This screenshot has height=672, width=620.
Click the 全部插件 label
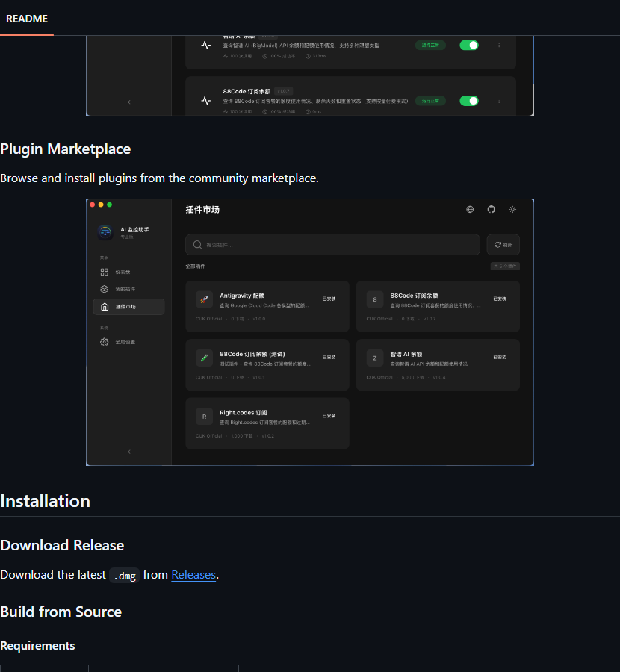tap(196, 267)
